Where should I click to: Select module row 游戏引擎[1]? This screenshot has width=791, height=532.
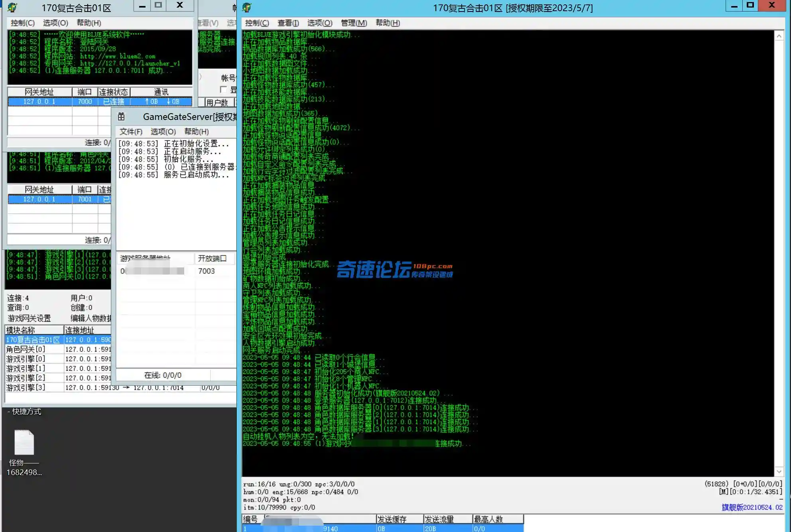point(58,369)
